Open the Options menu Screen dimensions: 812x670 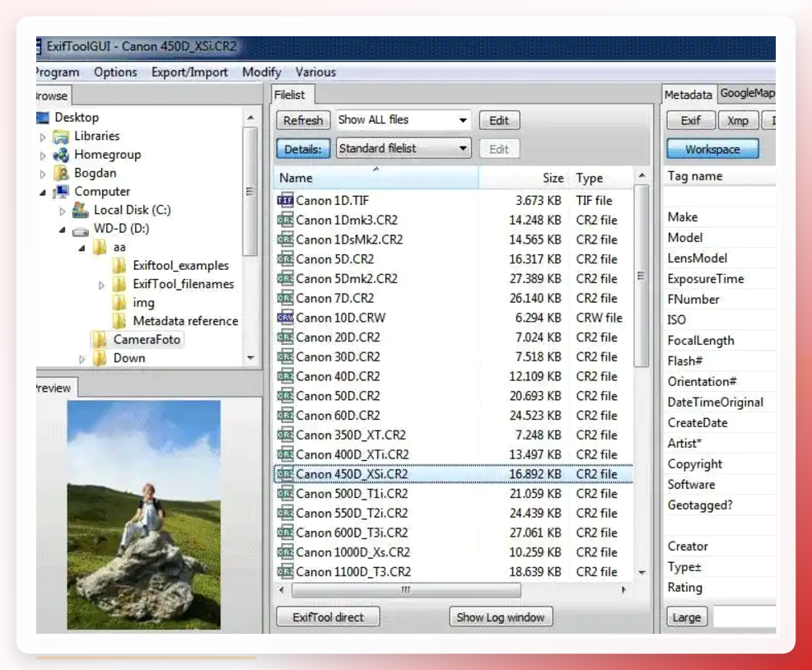tap(115, 72)
